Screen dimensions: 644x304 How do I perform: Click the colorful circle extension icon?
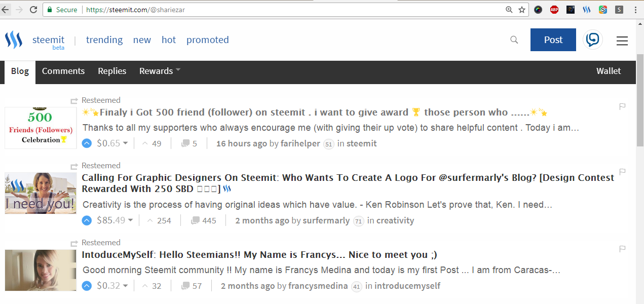tap(538, 10)
